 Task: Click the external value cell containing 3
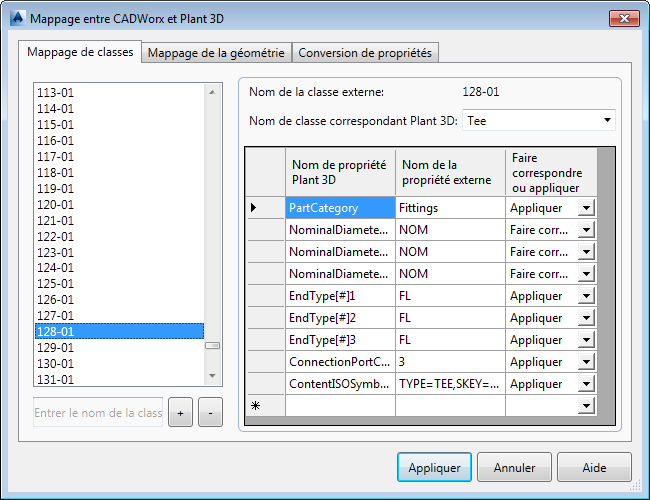pyautogui.click(x=450, y=362)
